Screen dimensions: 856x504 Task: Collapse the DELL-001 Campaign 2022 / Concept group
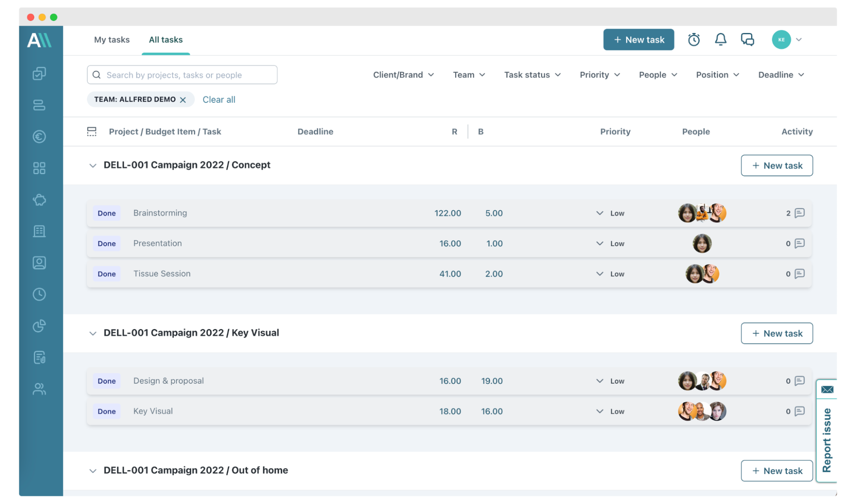click(92, 166)
